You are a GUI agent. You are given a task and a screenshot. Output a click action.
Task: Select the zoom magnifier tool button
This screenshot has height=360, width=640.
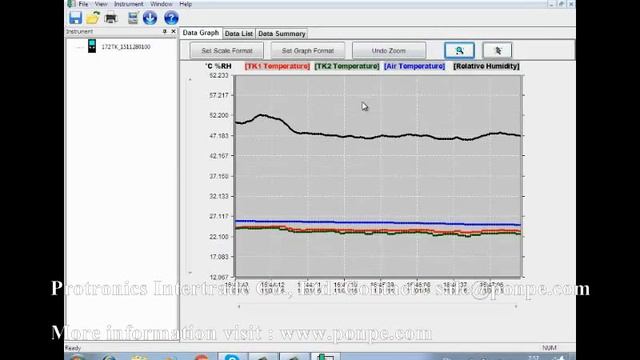click(x=459, y=51)
